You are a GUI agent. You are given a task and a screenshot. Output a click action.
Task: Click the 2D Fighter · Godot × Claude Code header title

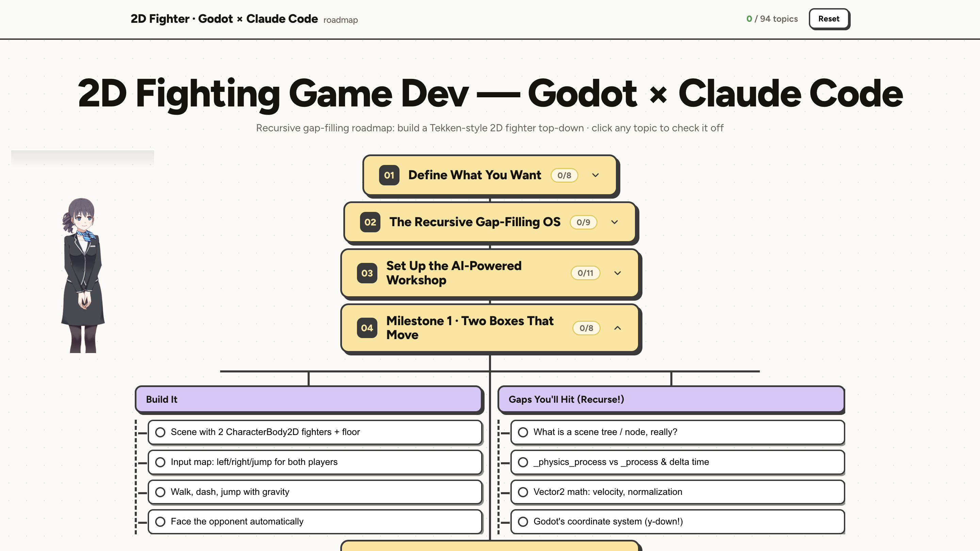[x=224, y=19]
